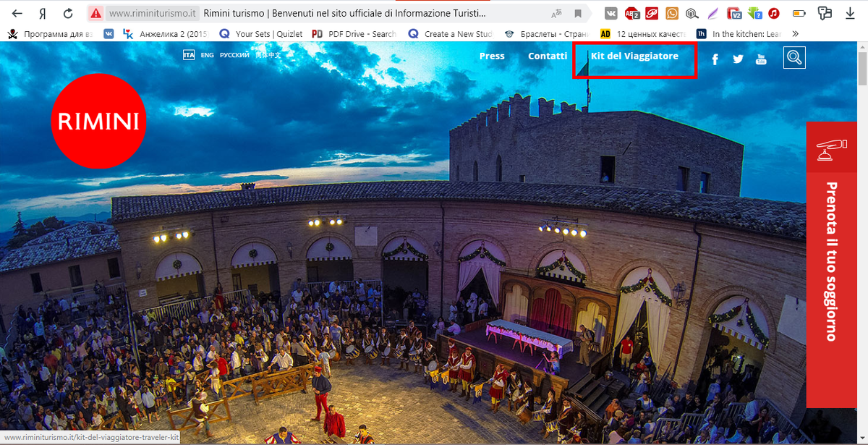The image size is (868, 445).
Task: Click the hexagon magnifier extension icon
Action: coord(692,13)
